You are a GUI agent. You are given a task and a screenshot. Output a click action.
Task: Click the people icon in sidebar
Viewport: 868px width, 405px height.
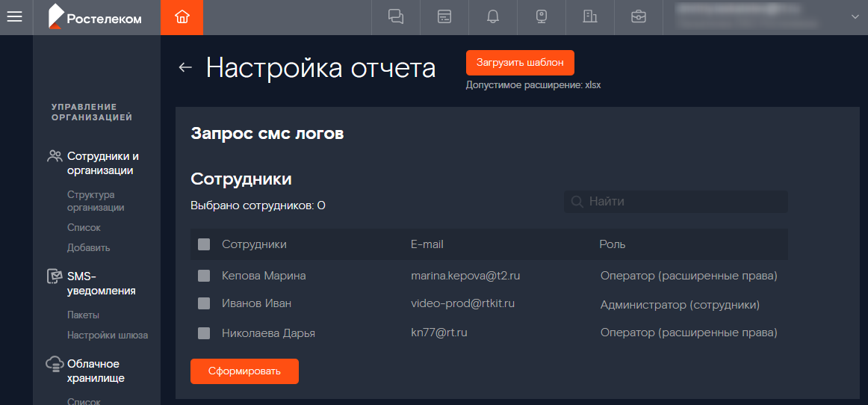[x=55, y=156]
